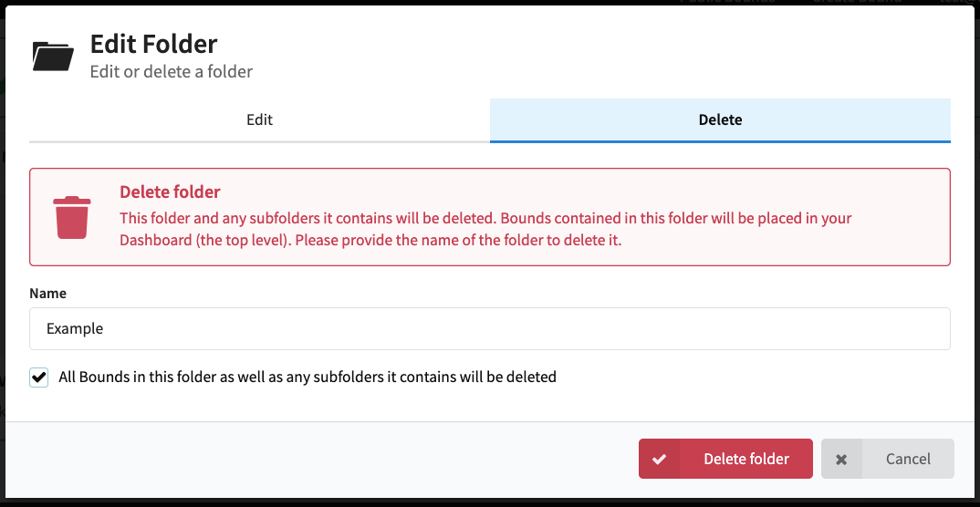
Task: Click the Edit Folder dialog title
Action: coord(153,44)
